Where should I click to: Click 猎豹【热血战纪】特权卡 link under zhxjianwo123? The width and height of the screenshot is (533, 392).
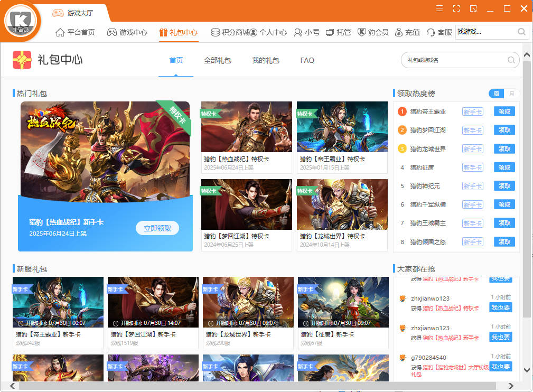pyautogui.click(x=451, y=309)
